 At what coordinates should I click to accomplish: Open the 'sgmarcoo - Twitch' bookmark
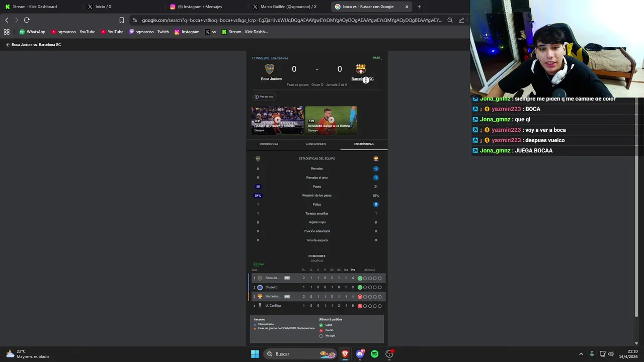point(149,32)
